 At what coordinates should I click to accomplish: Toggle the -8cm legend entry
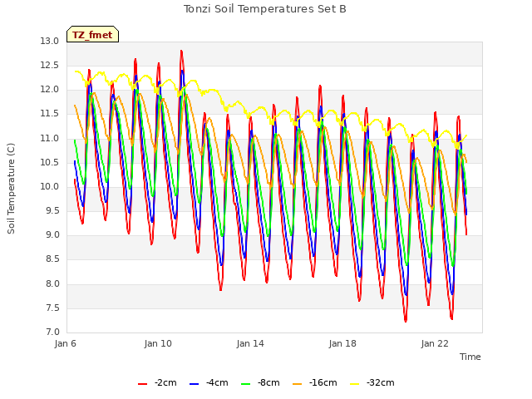click(260, 383)
